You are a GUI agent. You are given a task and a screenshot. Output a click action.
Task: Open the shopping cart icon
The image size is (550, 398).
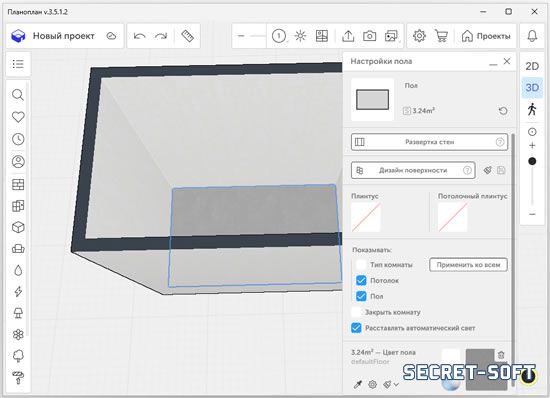[x=441, y=36]
